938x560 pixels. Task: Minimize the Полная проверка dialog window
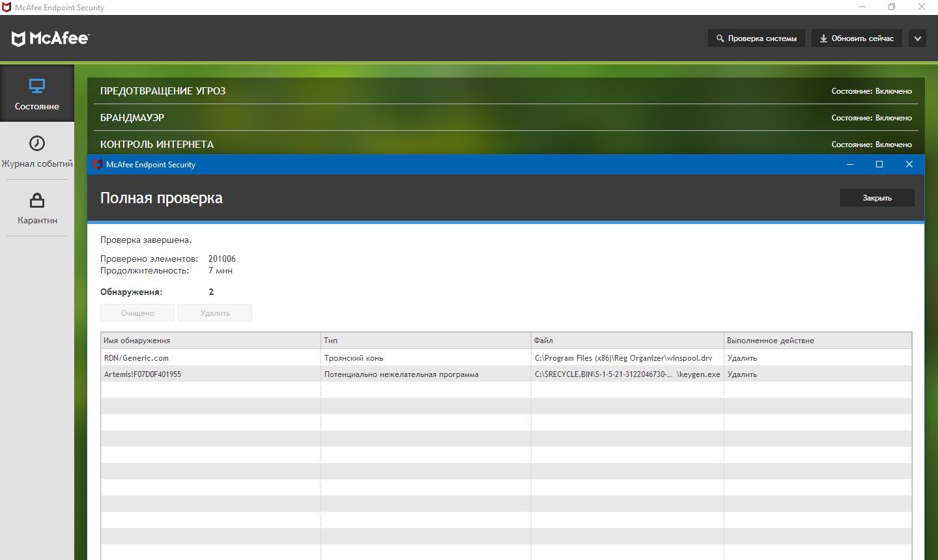tap(849, 164)
